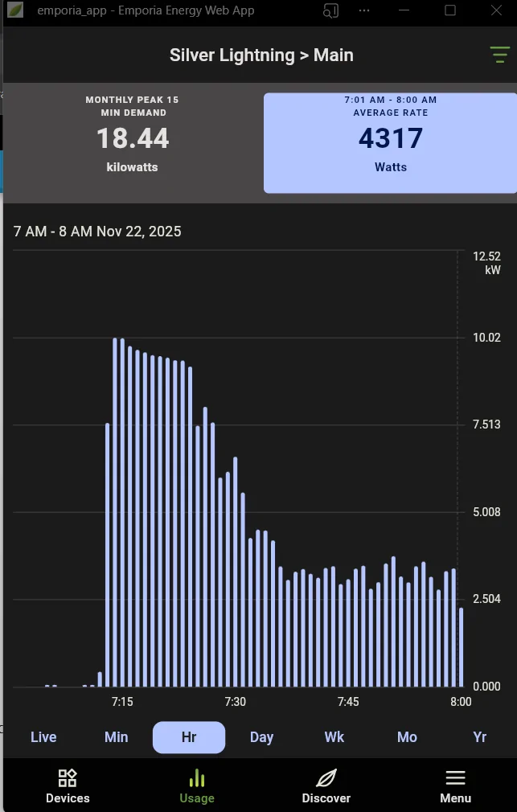The height and width of the screenshot is (812, 517).
Task: Click the green filter lines icon
Action: (x=499, y=55)
